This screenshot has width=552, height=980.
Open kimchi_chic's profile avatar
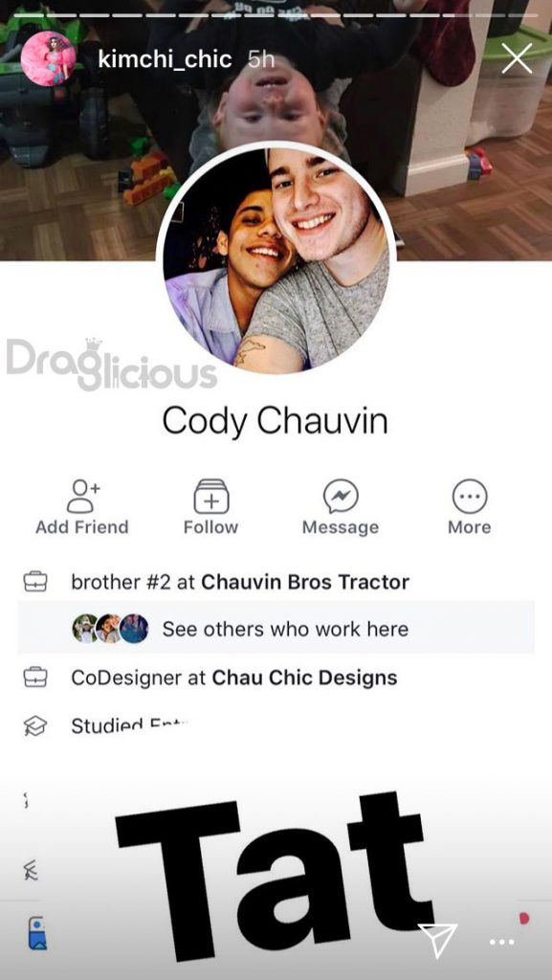point(49,58)
